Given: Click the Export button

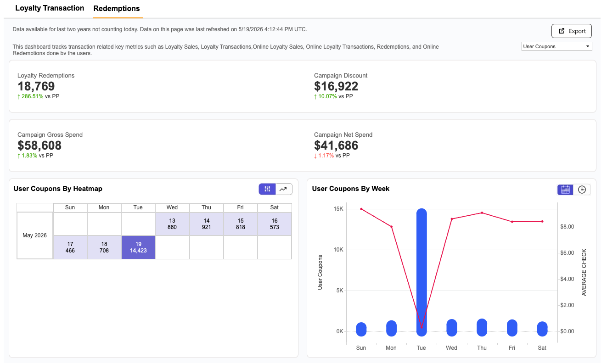Looking at the screenshot, I should (572, 31).
